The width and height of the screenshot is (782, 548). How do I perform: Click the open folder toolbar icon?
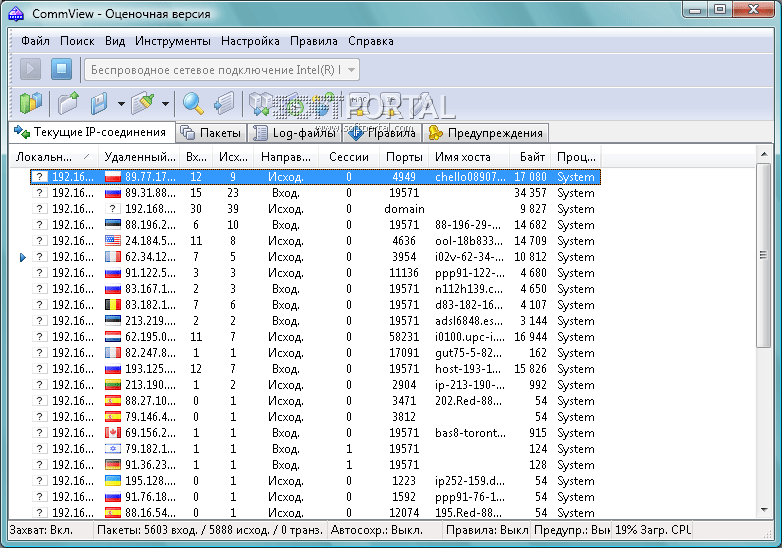(68, 103)
